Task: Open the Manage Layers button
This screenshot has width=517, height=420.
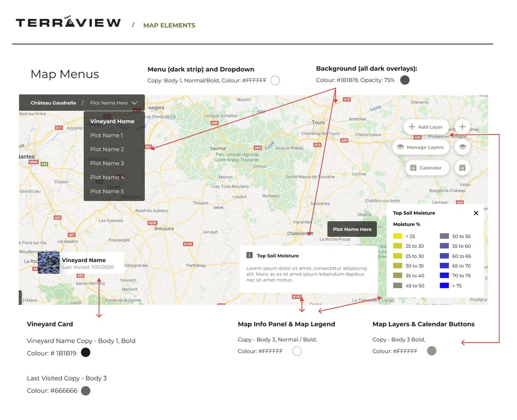Action: click(x=421, y=147)
